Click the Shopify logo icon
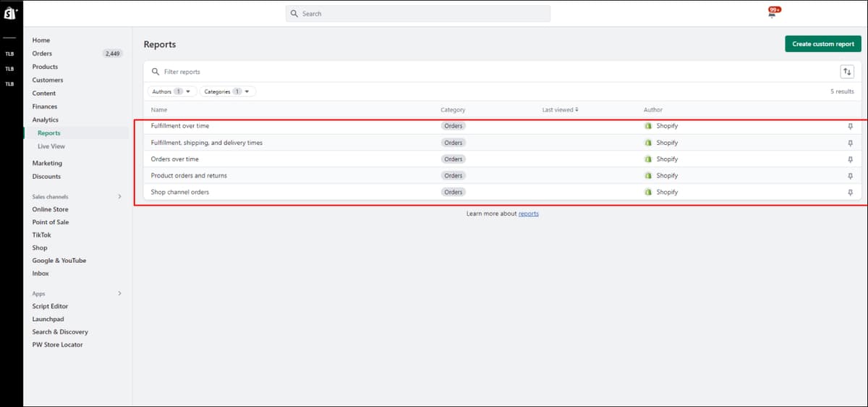 pyautogui.click(x=10, y=14)
